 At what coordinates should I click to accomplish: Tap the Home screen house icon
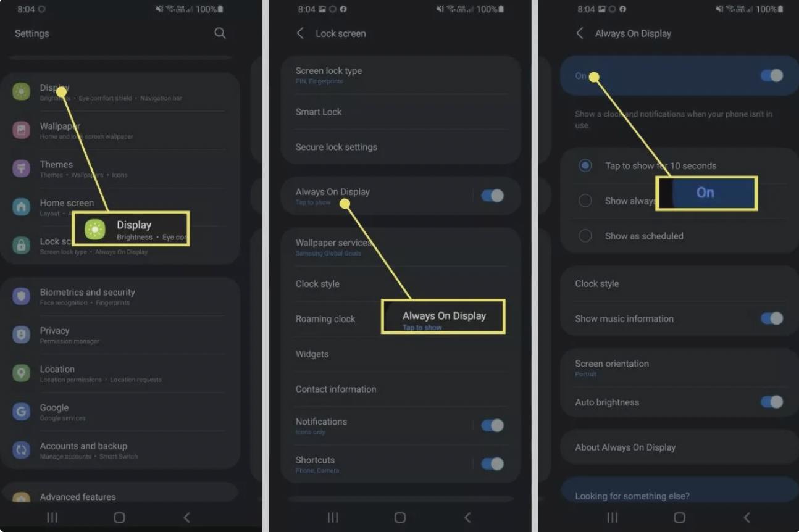pyautogui.click(x=22, y=207)
